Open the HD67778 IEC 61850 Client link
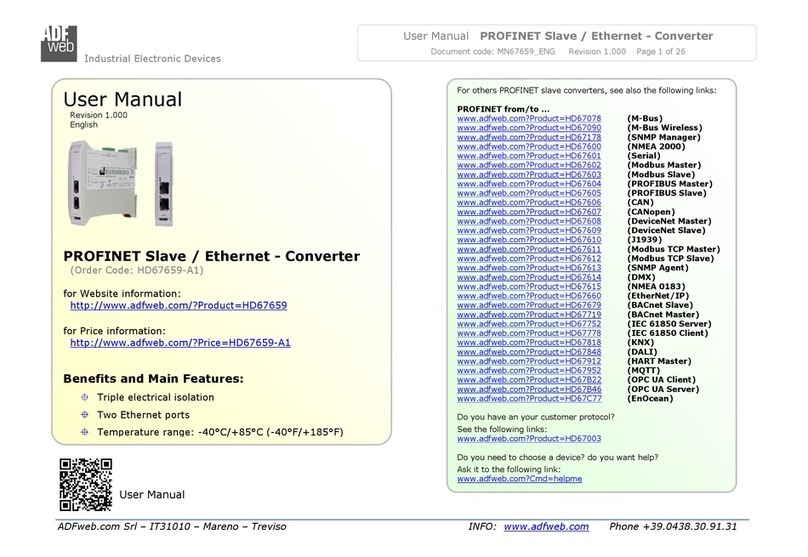Image resolution: width=808 pixels, height=557 pixels. click(529, 333)
